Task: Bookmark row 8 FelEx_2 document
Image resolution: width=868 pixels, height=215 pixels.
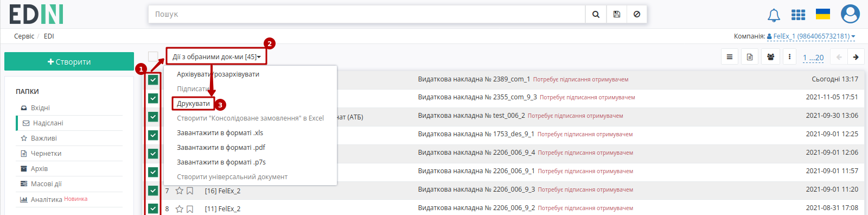Action: (190, 209)
